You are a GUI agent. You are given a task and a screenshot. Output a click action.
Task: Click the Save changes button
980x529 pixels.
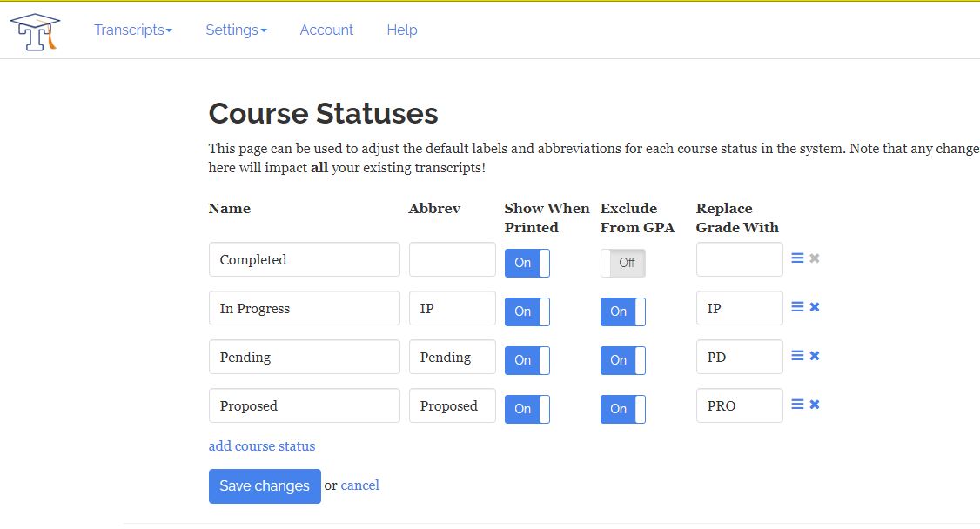click(x=265, y=486)
